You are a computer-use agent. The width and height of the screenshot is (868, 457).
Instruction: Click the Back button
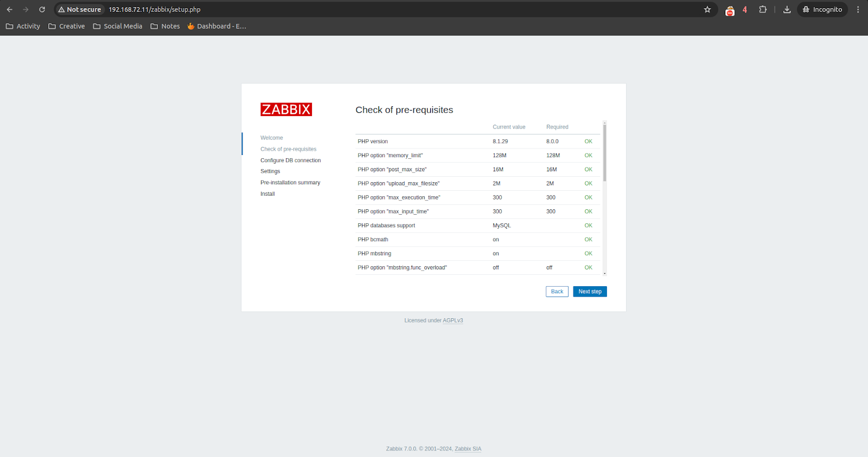(x=557, y=292)
